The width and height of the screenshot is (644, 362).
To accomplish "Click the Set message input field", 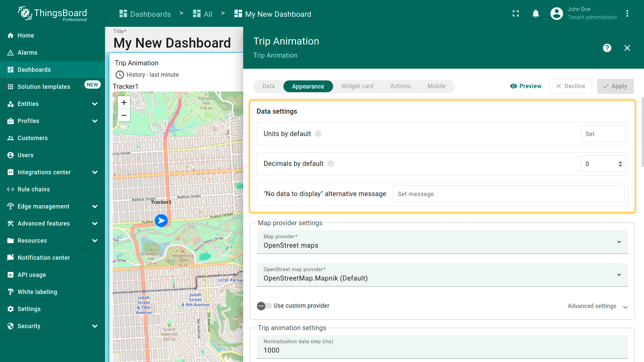I will click(x=508, y=194).
